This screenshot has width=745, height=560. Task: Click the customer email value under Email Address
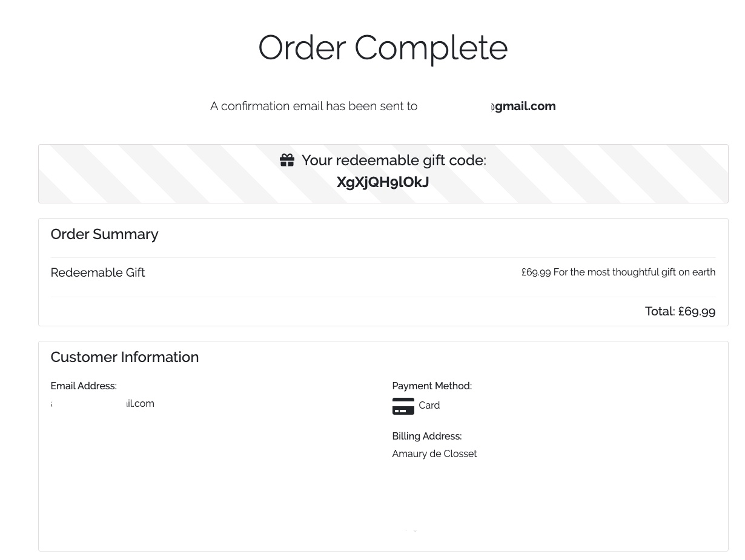[103, 404]
